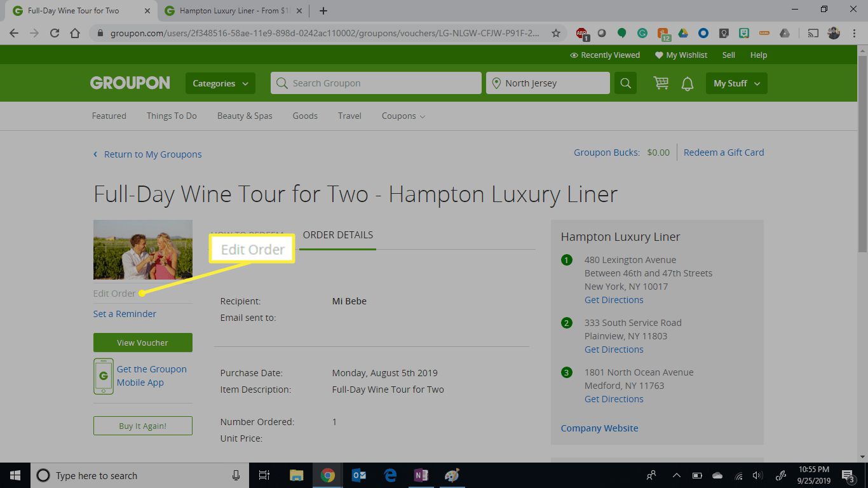Show hidden system tray icons
Viewport: 868px width, 488px height.
[676, 475]
